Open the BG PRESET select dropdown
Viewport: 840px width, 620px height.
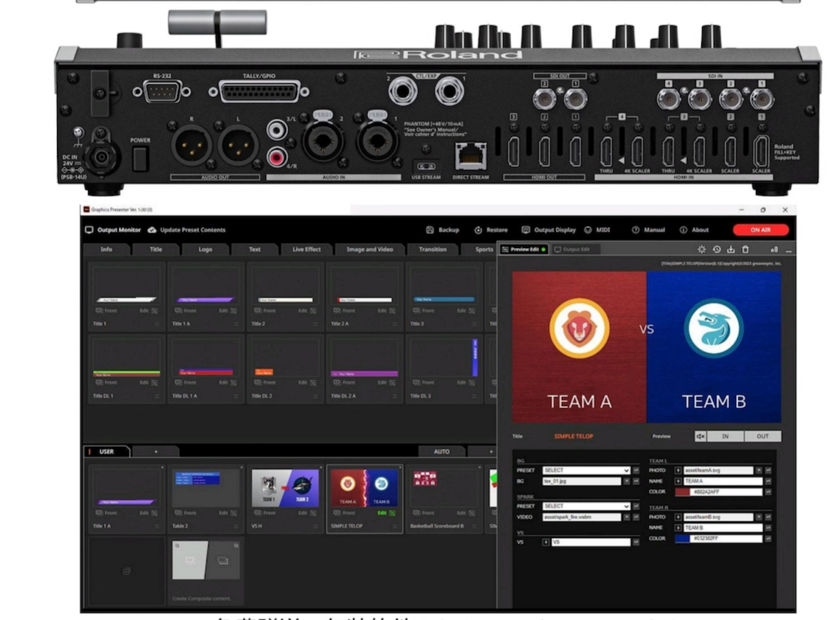point(586,470)
